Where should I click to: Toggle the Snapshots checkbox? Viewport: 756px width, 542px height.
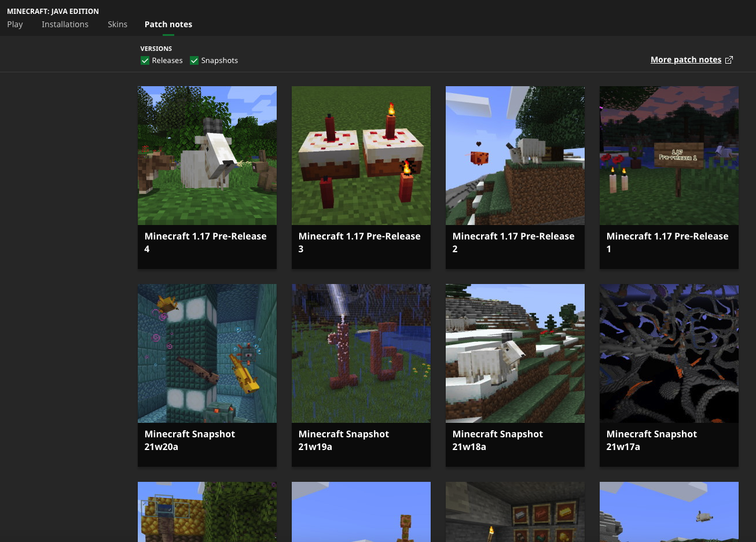(194, 60)
